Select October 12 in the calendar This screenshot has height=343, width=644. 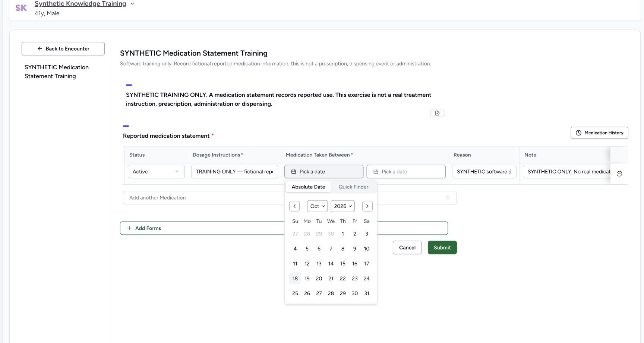307,264
